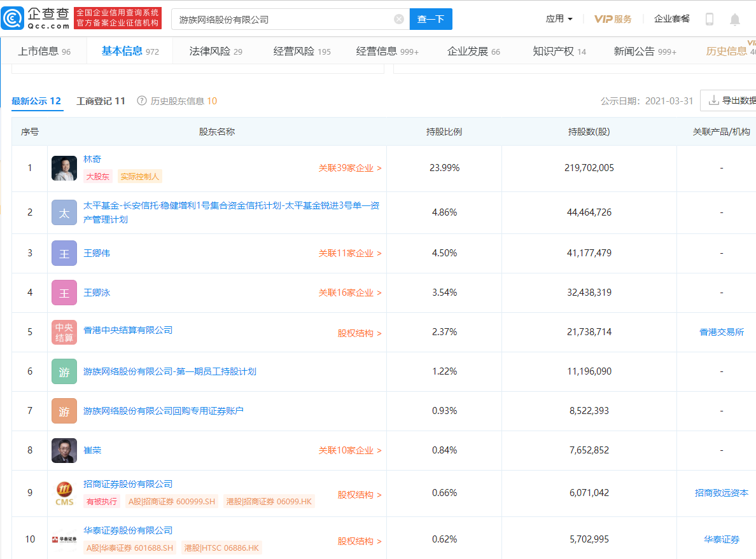Switch to the 新闻公告 tab
This screenshot has height=559, width=756.
pyautogui.click(x=645, y=51)
